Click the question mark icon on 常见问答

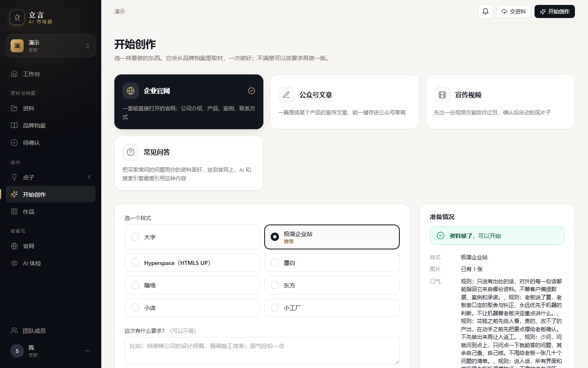[131, 152]
